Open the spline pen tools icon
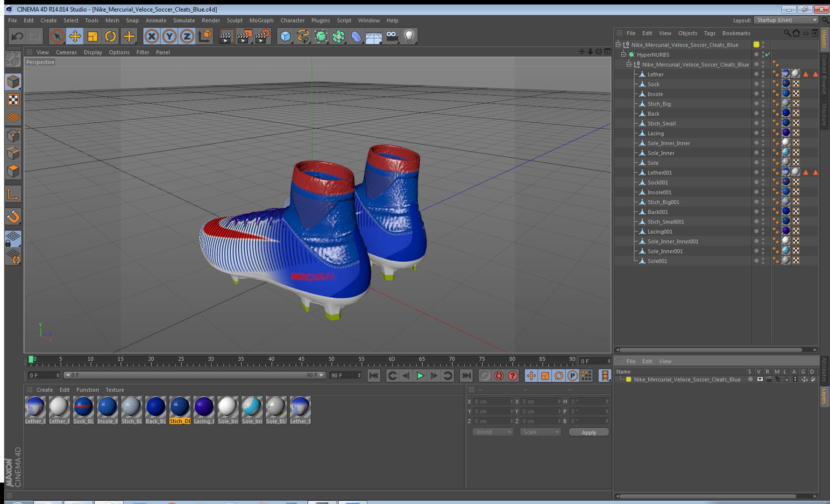This screenshot has height=504, width=830. click(303, 36)
